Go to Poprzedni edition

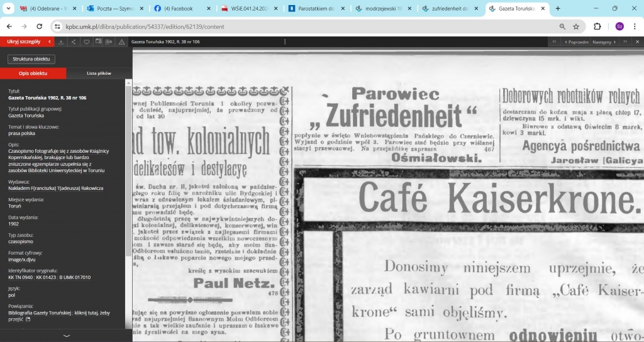point(577,42)
